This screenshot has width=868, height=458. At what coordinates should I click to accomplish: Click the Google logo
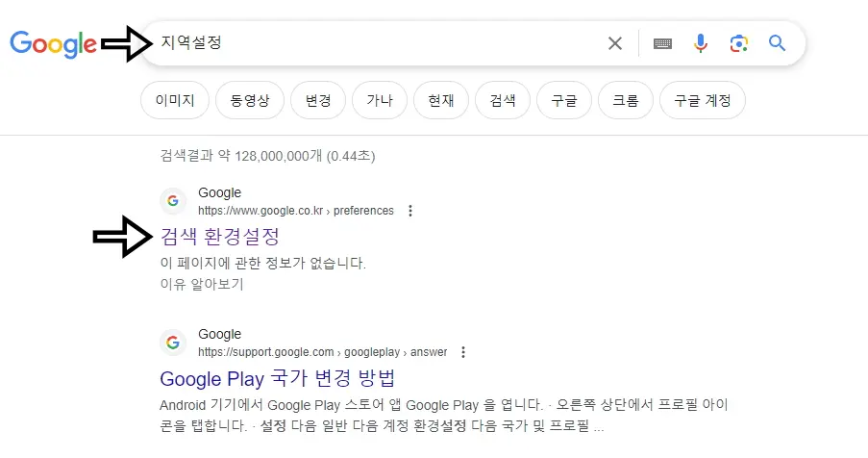[53, 43]
